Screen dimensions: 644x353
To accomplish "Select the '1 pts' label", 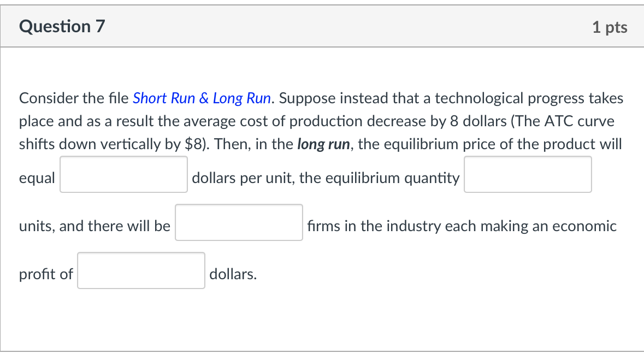I will tap(610, 26).
